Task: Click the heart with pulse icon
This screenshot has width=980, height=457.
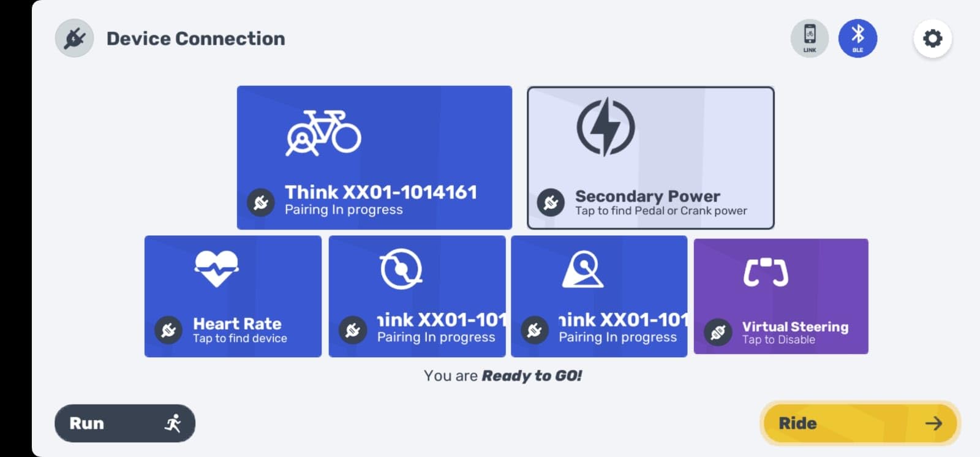Action: tap(216, 268)
